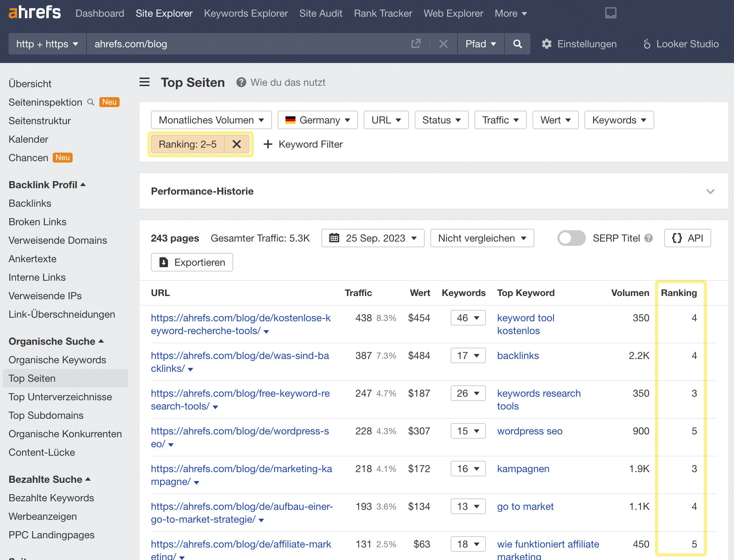Click the URL input field showing ahrefs.com/blog
Image resolution: width=734 pixels, height=560 pixels.
214,44
